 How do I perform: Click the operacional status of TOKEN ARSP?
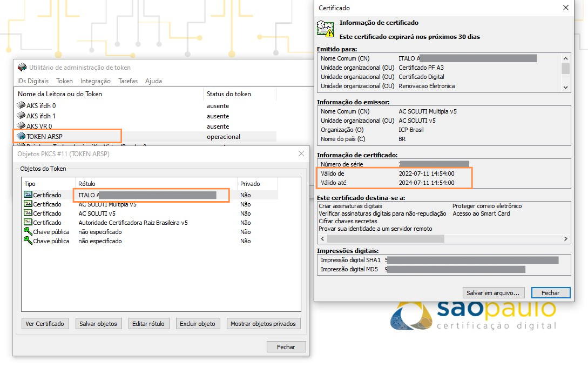pyautogui.click(x=224, y=137)
